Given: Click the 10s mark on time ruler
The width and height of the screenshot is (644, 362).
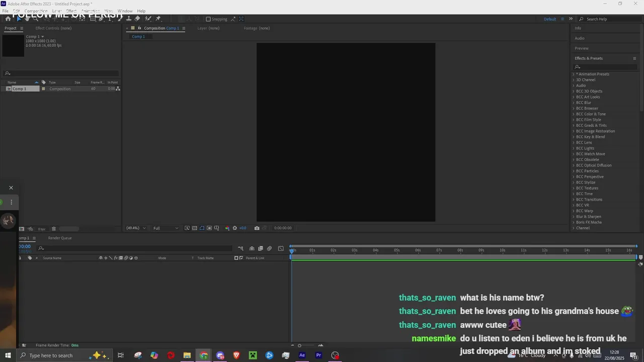Looking at the screenshot, I should pyautogui.click(x=502, y=250).
